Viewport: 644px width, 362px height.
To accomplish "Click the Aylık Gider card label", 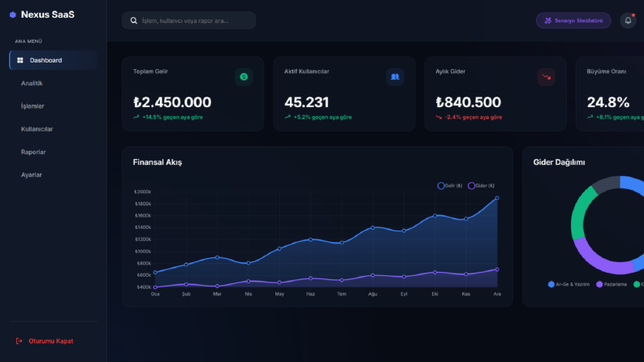I will (450, 71).
